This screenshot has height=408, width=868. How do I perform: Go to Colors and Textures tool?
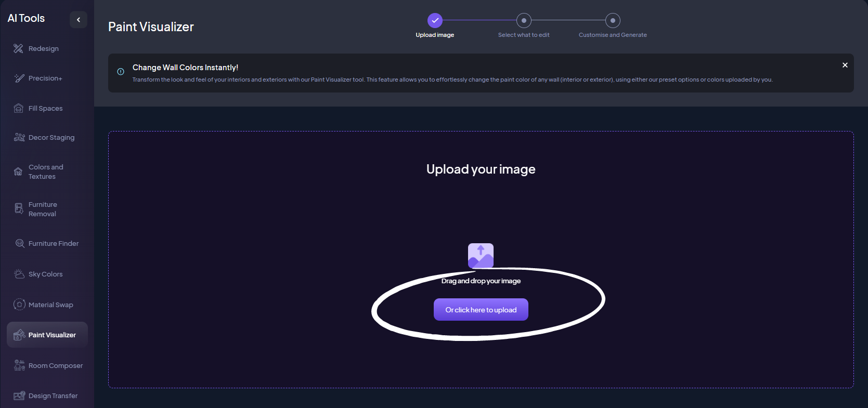click(46, 172)
